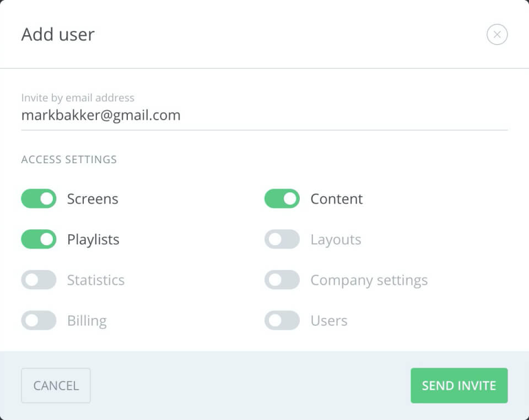The width and height of the screenshot is (529, 420).
Task: Enable the Layouts access toggle
Action: [x=282, y=239]
